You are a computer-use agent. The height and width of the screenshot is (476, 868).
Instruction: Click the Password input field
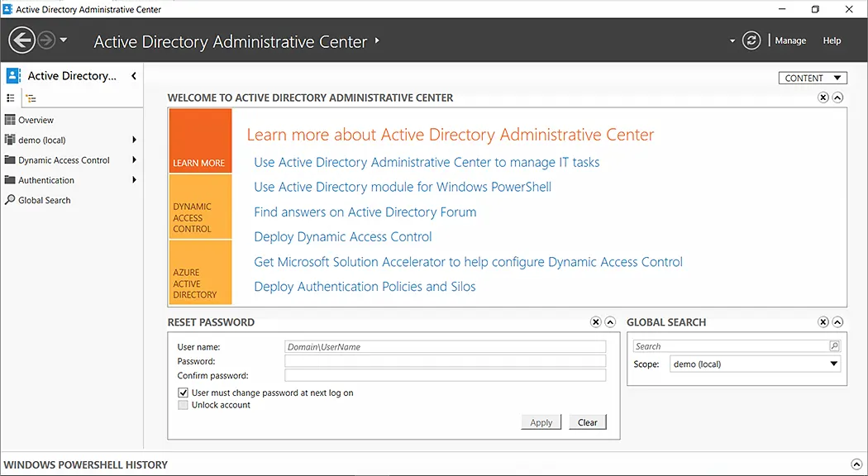[445, 361]
